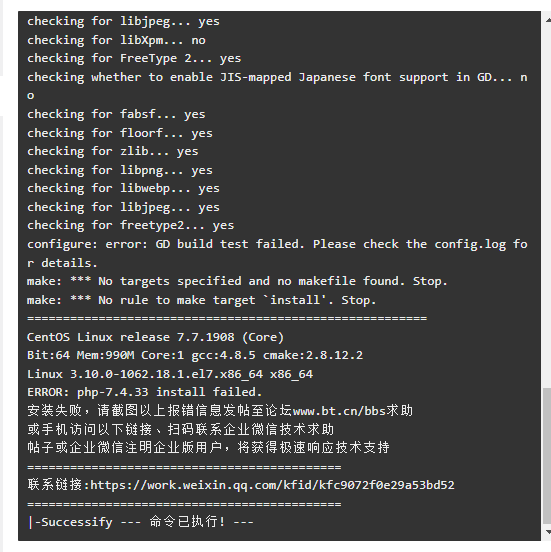Click the 'No targets specified and no makefile found' line
The image size is (551, 552).
pos(237,281)
